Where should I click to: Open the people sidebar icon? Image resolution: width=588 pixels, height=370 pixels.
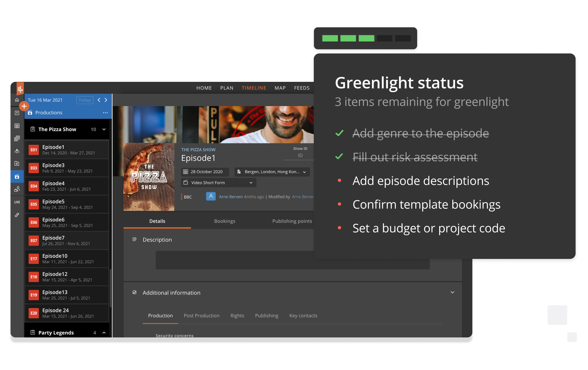coord(17,189)
